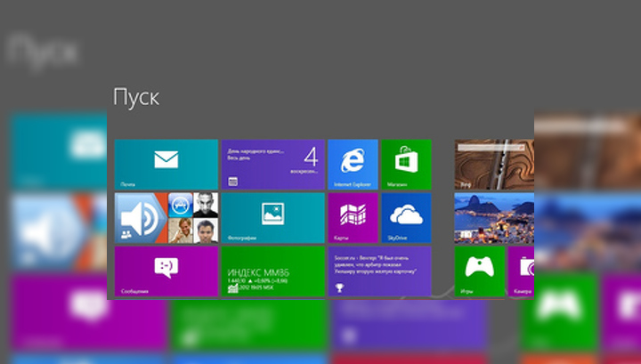
Task: Open the Камера camera tile
Action: [x=521, y=271]
